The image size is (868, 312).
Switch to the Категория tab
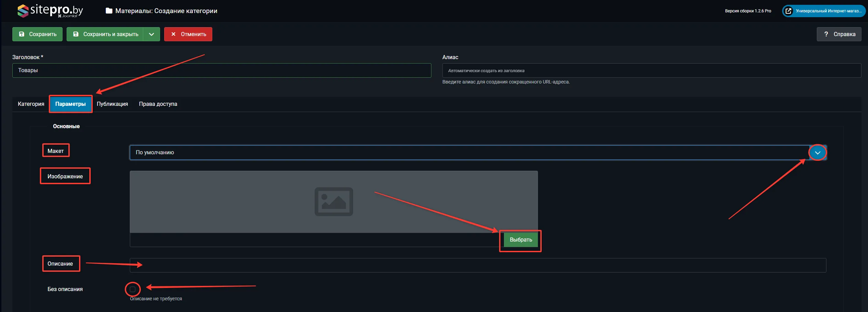click(x=31, y=104)
